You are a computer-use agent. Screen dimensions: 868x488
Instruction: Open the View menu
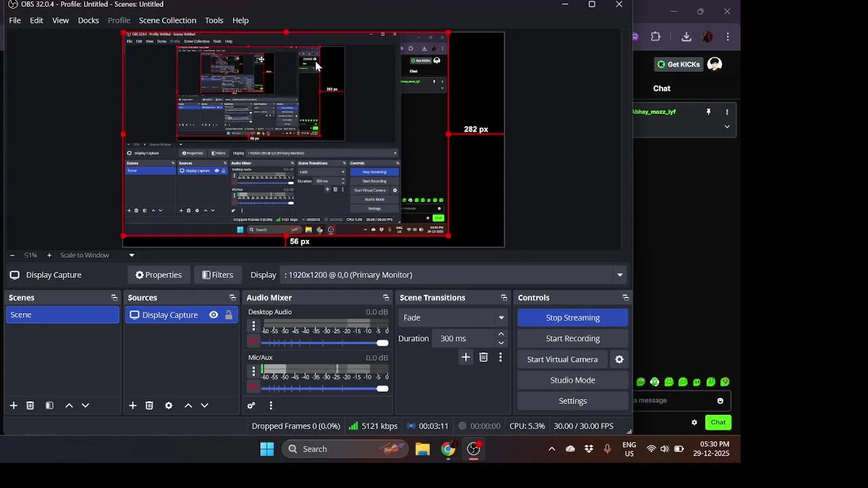60,20
